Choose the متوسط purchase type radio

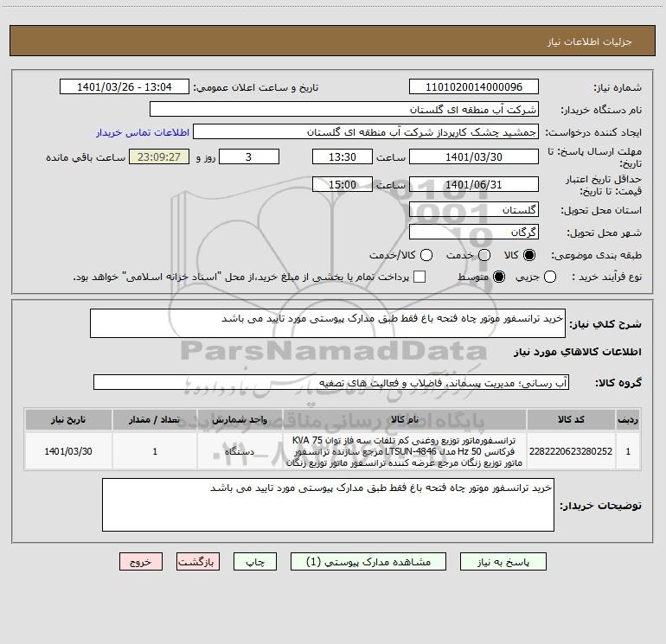[499, 277]
